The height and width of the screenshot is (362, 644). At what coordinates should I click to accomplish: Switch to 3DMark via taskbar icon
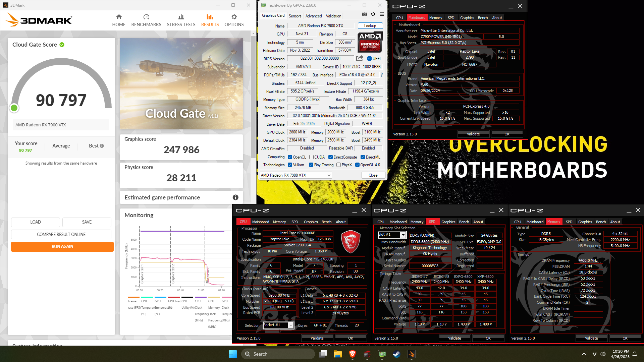[412, 354]
